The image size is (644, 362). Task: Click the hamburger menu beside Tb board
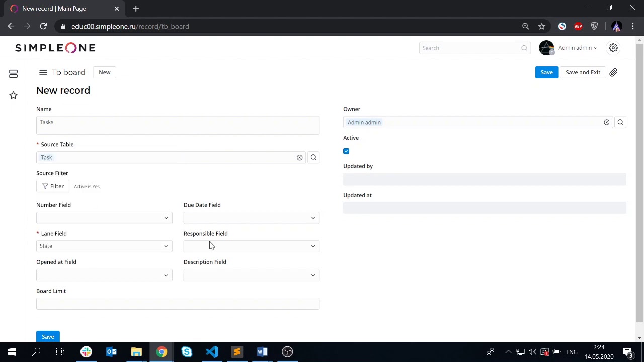(x=43, y=72)
